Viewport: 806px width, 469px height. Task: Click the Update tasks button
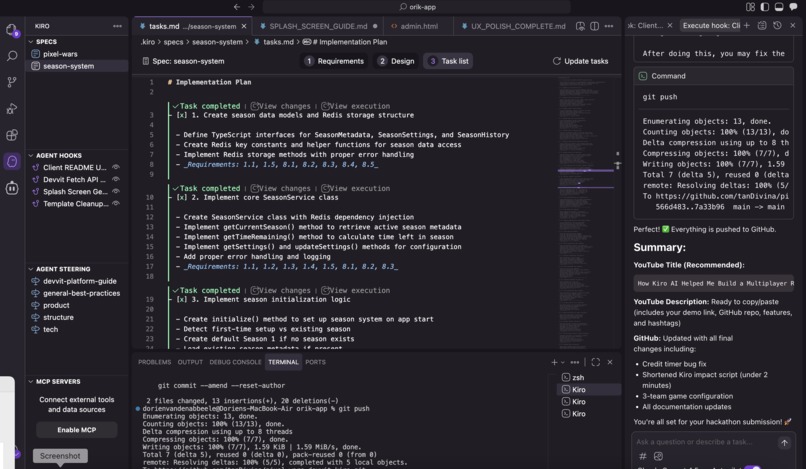[580, 61]
